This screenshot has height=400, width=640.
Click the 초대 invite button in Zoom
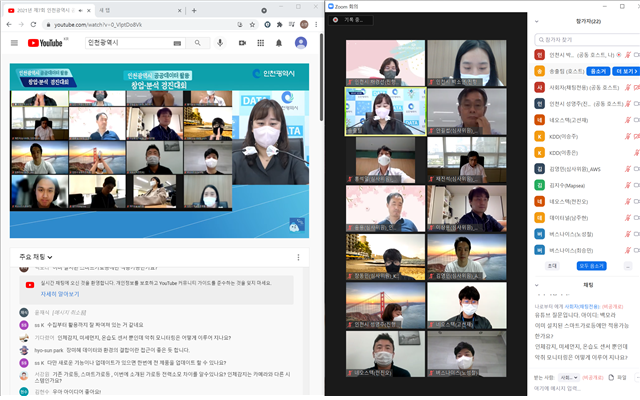coord(551,266)
